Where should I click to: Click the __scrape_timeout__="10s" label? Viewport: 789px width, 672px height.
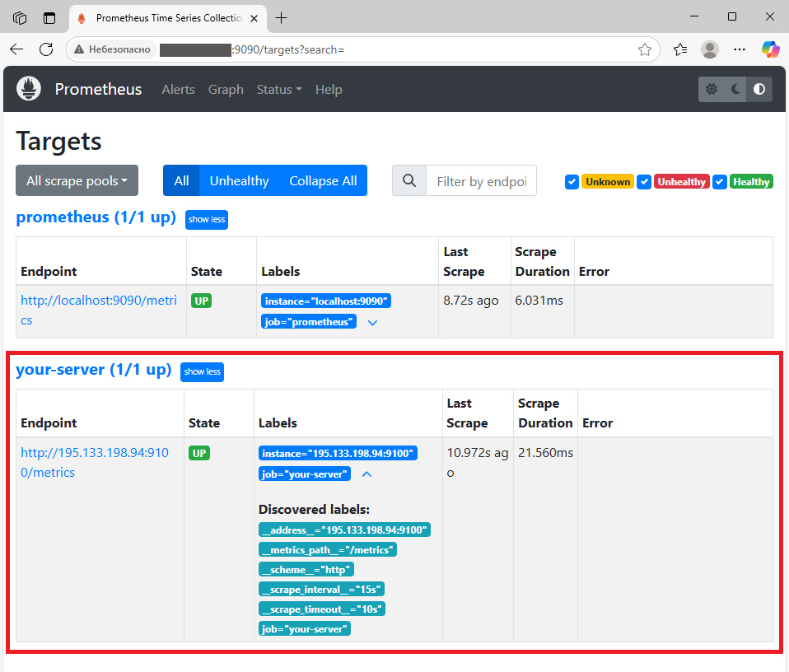pyautogui.click(x=322, y=609)
